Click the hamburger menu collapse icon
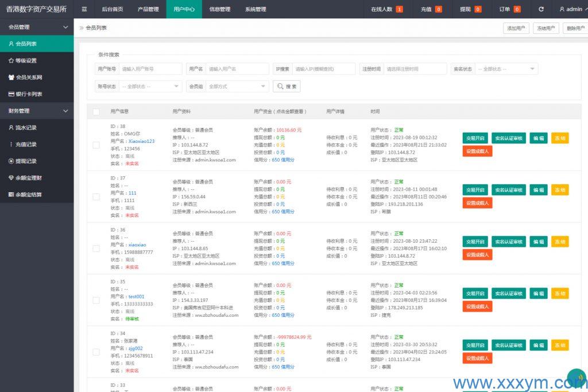The height and width of the screenshot is (392, 588). tap(84, 9)
